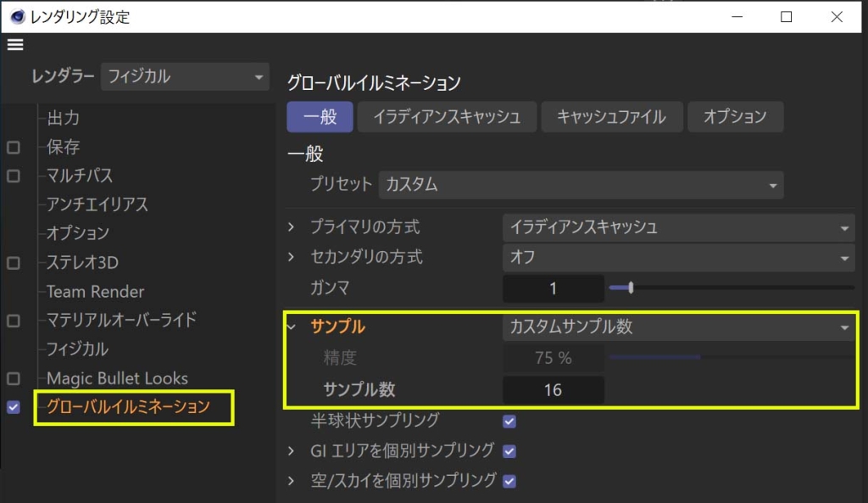Click the Cinema 4D app icon in title bar

(18, 17)
